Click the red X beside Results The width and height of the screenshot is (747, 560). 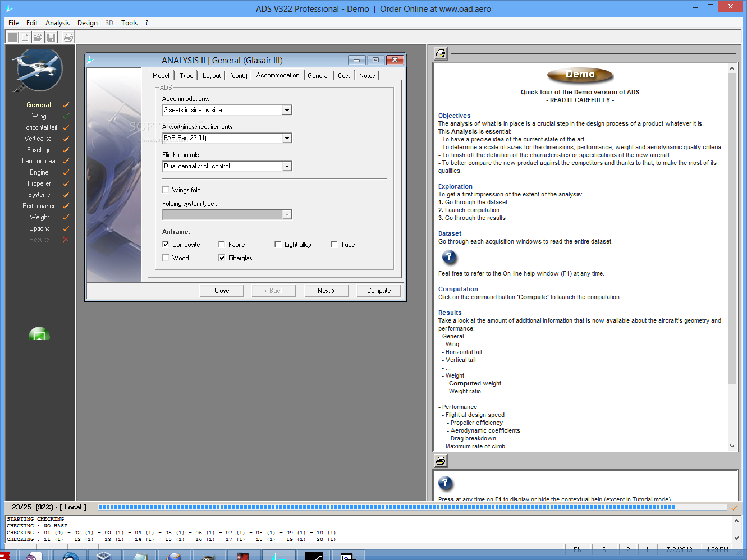66,240
